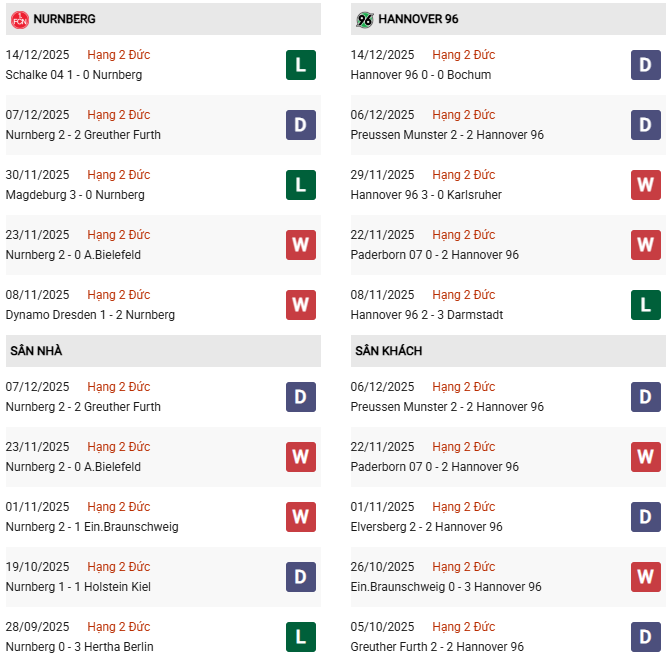Select the SÂN NHÀ section header
The width and height of the screenshot is (666, 662).
(37, 351)
